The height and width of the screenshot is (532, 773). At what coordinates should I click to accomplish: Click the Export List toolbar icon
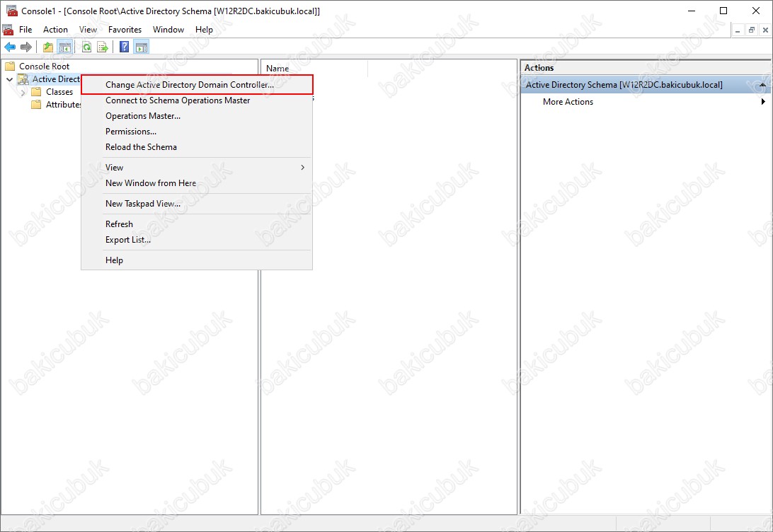coord(103,47)
